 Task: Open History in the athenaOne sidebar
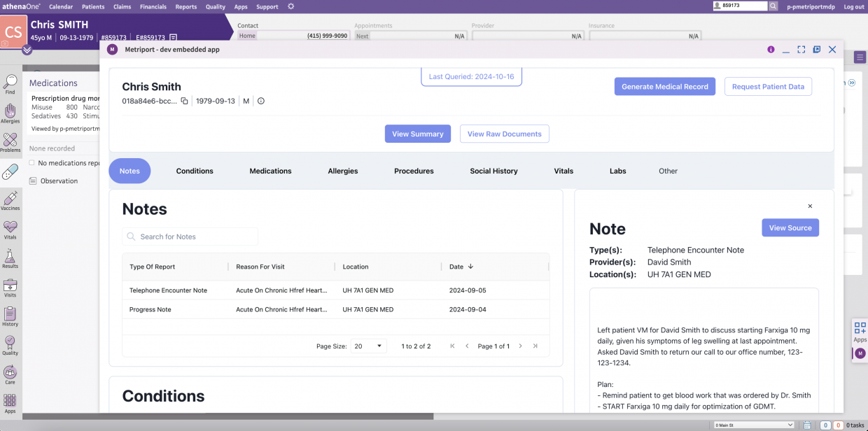10,317
